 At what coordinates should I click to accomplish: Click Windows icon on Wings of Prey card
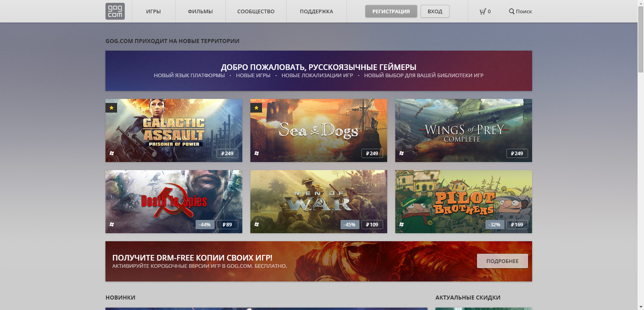tap(402, 153)
